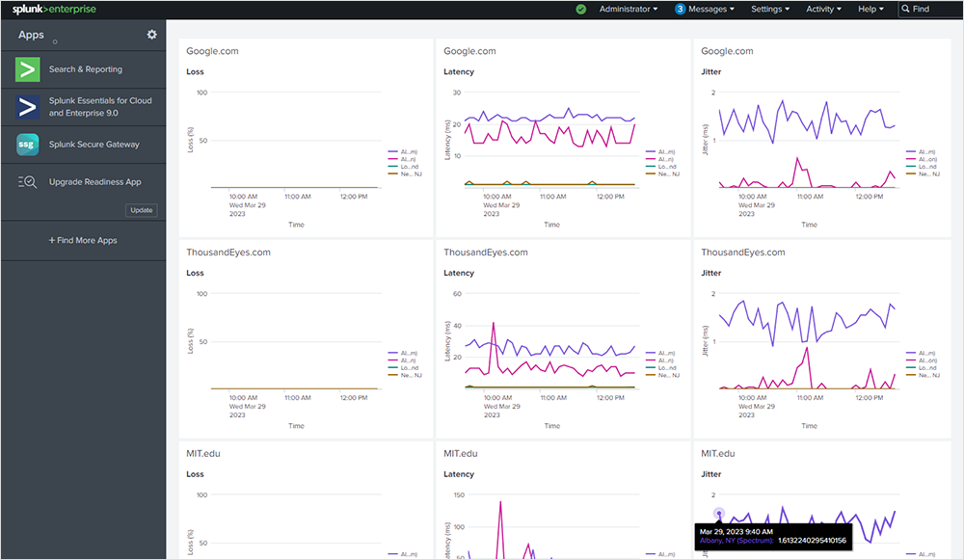Expand the Activity dropdown

[823, 9]
